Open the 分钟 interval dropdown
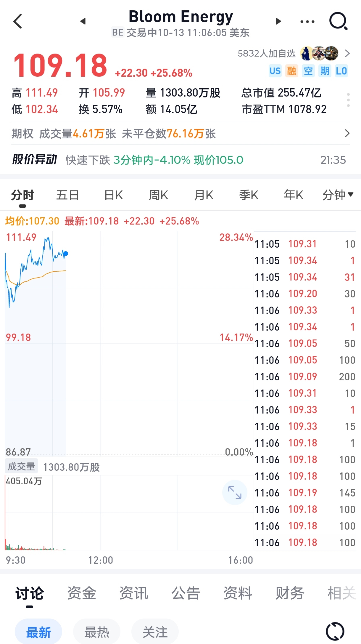The height and width of the screenshot is (644, 361). 338,195
